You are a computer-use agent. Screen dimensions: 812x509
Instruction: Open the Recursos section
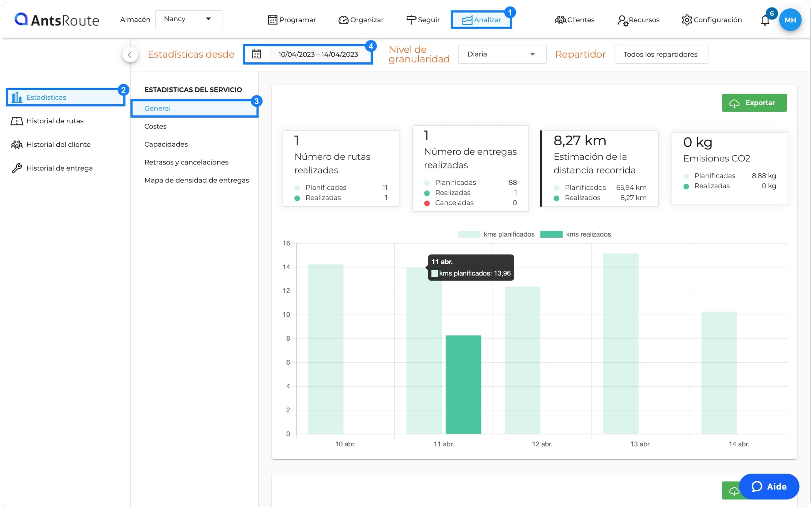coord(638,20)
